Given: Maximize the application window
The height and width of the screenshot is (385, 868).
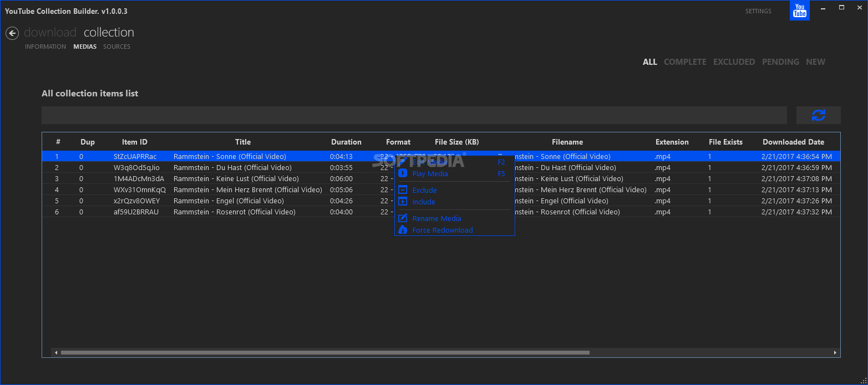Looking at the screenshot, I should pos(841,8).
